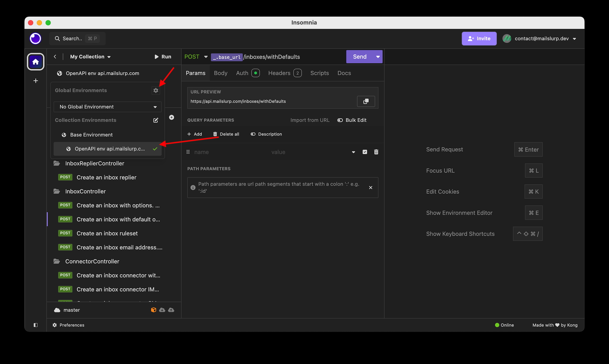Screen dimensions: 609x364
Task: Click the Search box
Action: click(x=77, y=39)
